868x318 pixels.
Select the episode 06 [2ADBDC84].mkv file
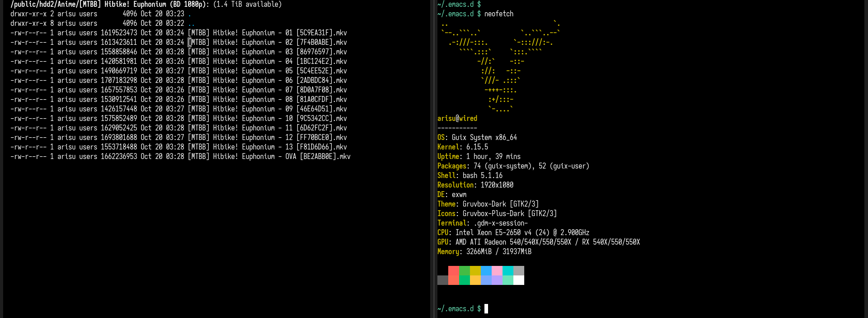coord(267,80)
